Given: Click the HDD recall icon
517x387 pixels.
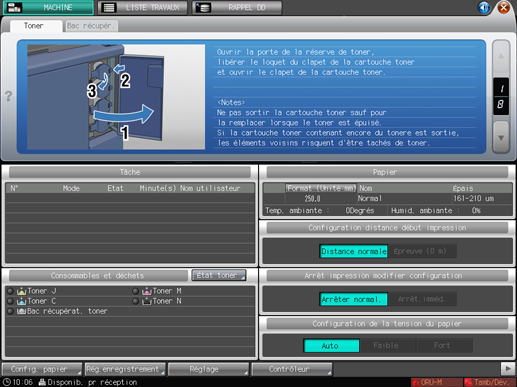Looking at the screenshot, I should 203,7.
